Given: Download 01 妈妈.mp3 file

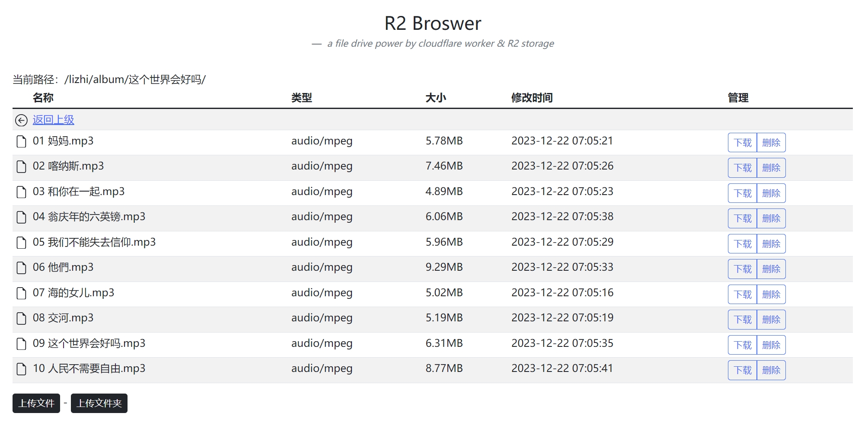Looking at the screenshot, I should [743, 143].
